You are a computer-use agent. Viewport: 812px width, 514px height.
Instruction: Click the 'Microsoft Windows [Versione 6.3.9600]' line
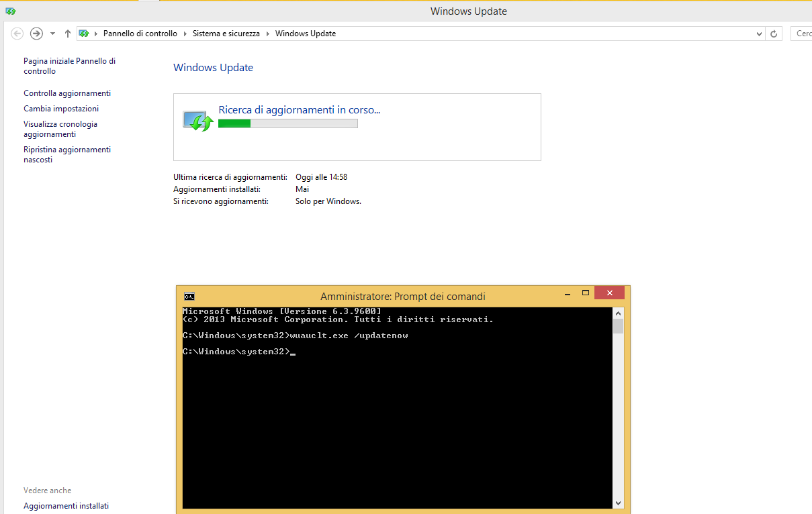tap(282, 311)
